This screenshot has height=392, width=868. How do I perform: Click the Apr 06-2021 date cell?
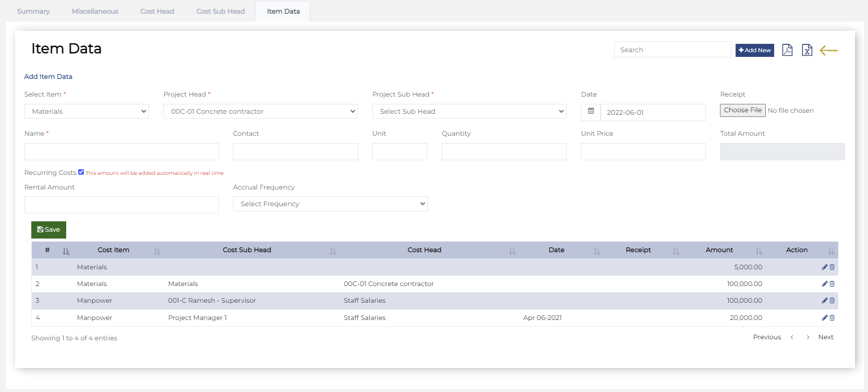[543, 318]
